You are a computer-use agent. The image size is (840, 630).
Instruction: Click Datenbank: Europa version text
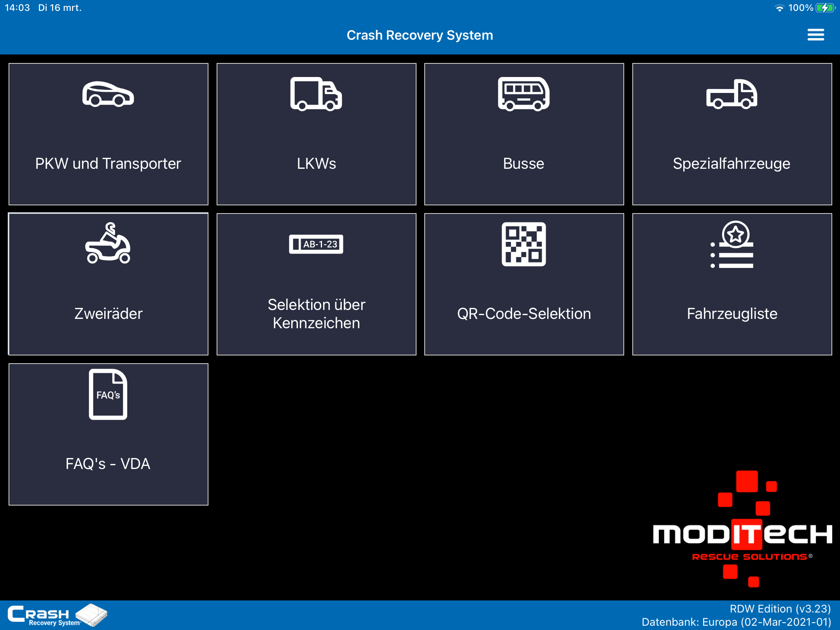click(x=736, y=622)
